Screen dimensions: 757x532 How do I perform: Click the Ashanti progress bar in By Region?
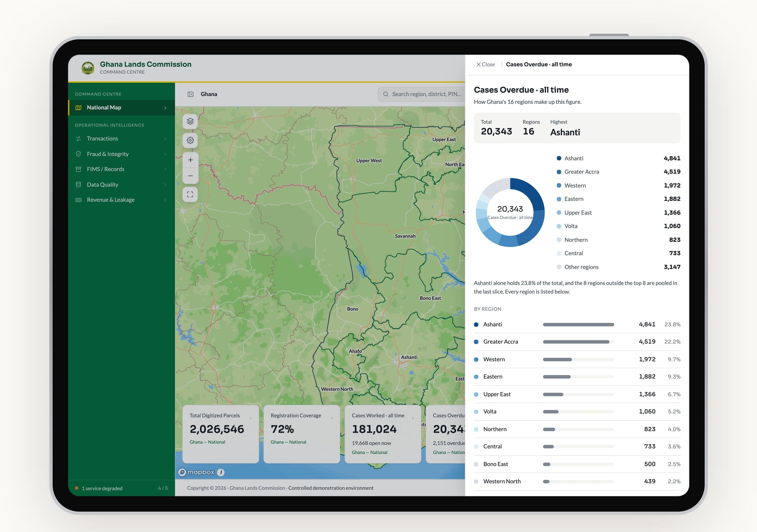click(x=578, y=325)
